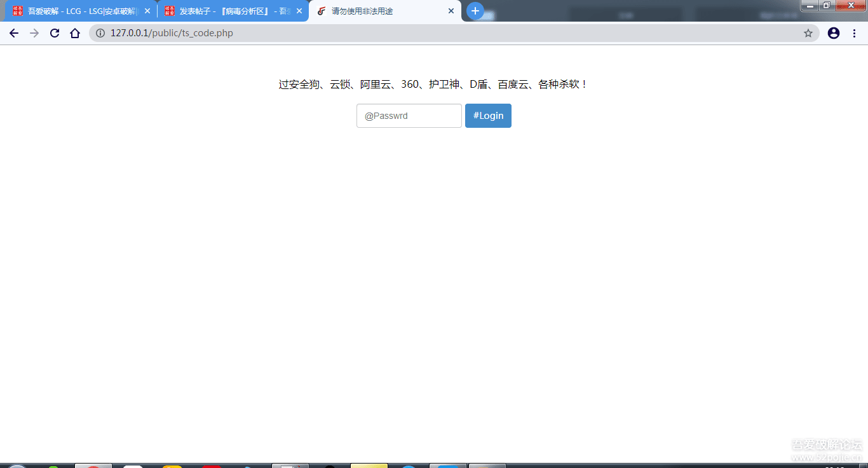Screen dimensions: 868x468
Task: Close the 发表帖子 tab
Action: (x=299, y=11)
